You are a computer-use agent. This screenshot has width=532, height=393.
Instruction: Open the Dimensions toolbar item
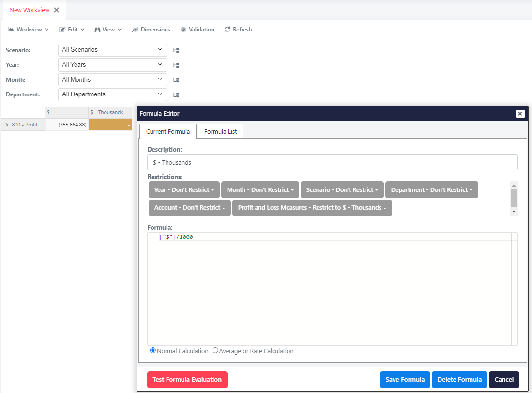click(151, 30)
